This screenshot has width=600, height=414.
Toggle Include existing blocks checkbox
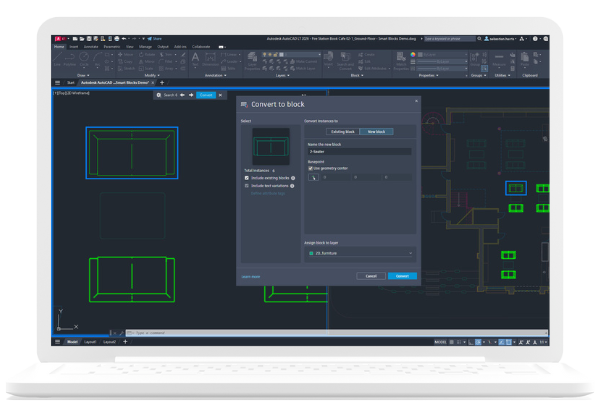click(247, 178)
